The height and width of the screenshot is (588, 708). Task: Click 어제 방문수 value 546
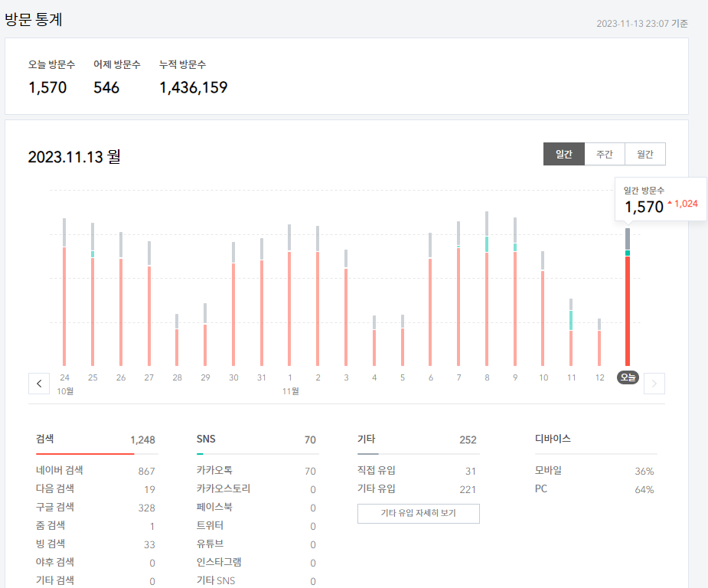[106, 87]
